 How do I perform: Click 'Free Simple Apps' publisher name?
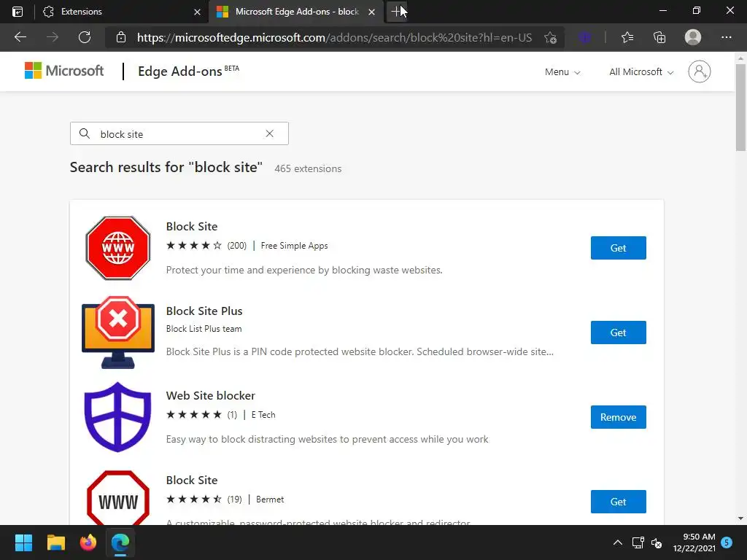click(x=294, y=246)
